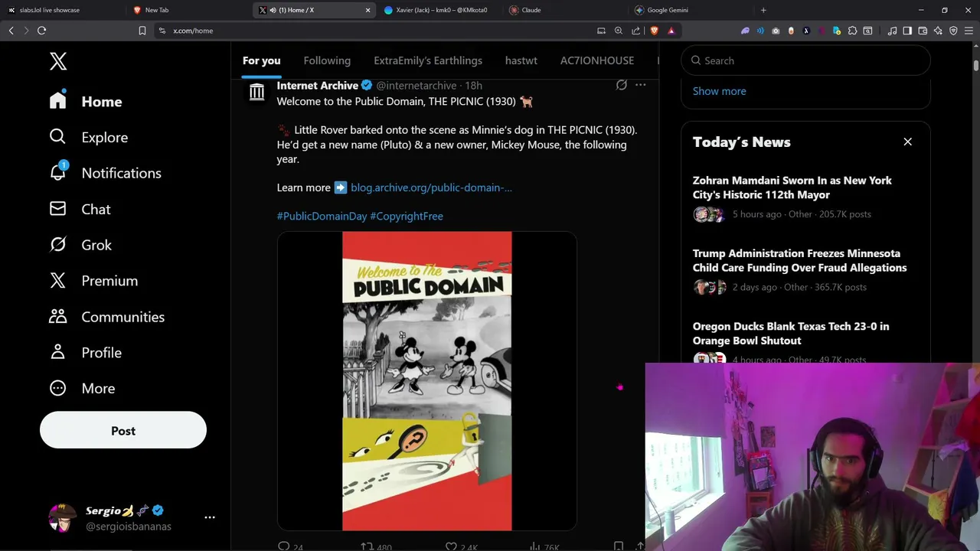The image size is (980, 551).
Task: Open blog.archive.org/public-domain link
Action: pyautogui.click(x=431, y=187)
